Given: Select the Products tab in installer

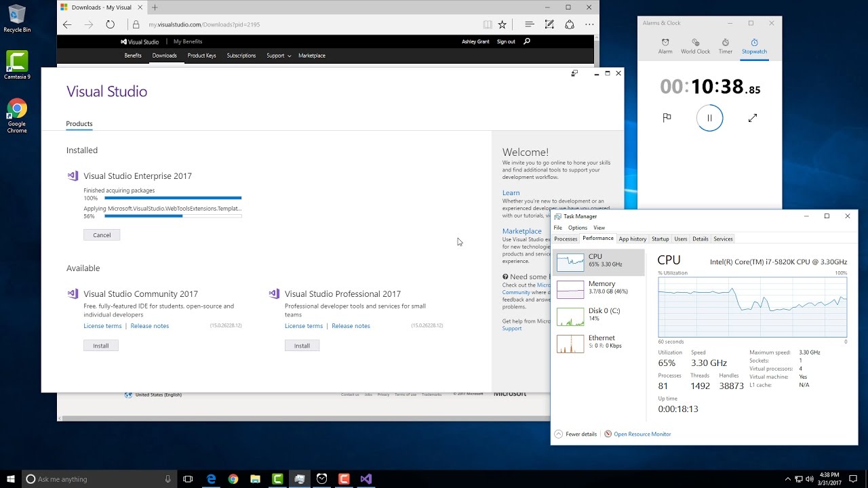Looking at the screenshot, I should pos(79,124).
